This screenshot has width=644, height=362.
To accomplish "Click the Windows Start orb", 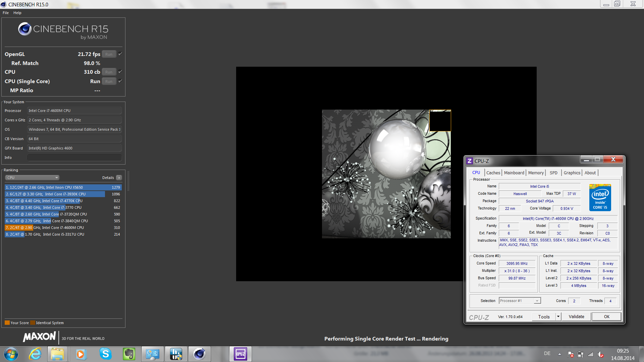I will pos(11,354).
